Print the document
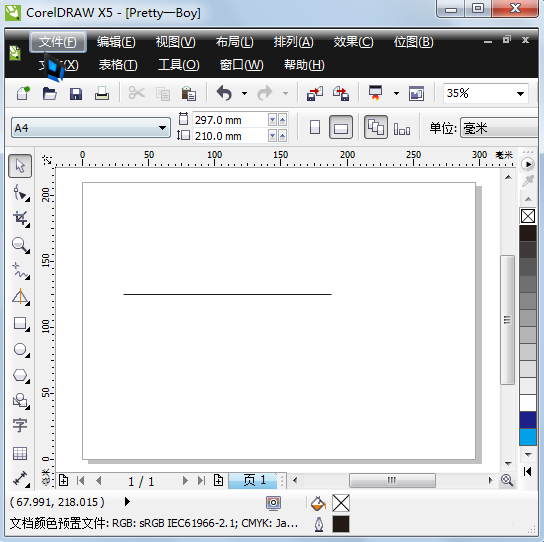The width and height of the screenshot is (544, 542). click(102, 93)
